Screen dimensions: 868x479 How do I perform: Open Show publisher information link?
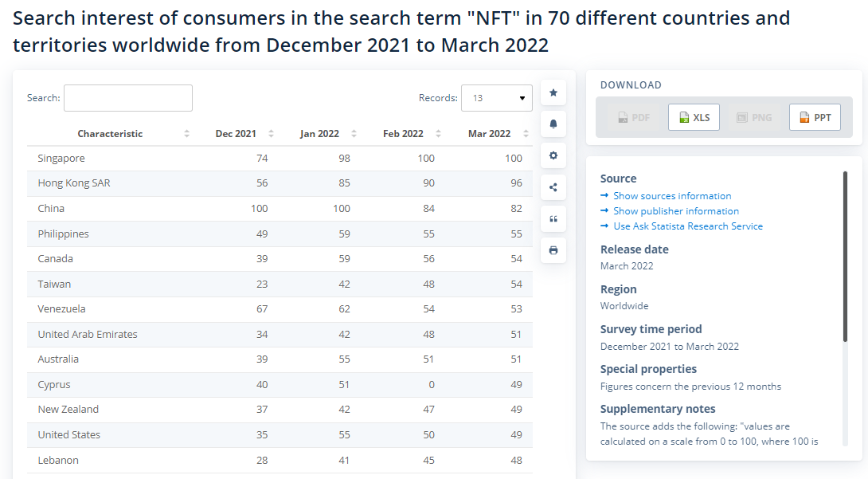pyautogui.click(x=675, y=211)
